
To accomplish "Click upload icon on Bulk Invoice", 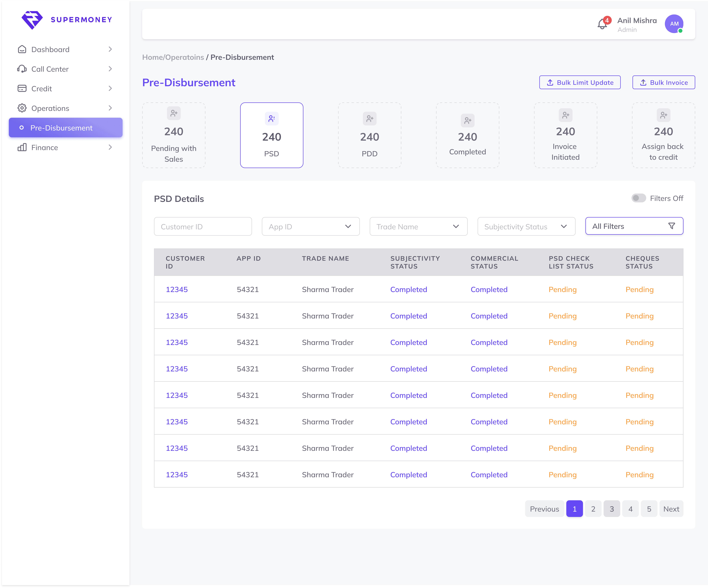I will 643,83.
